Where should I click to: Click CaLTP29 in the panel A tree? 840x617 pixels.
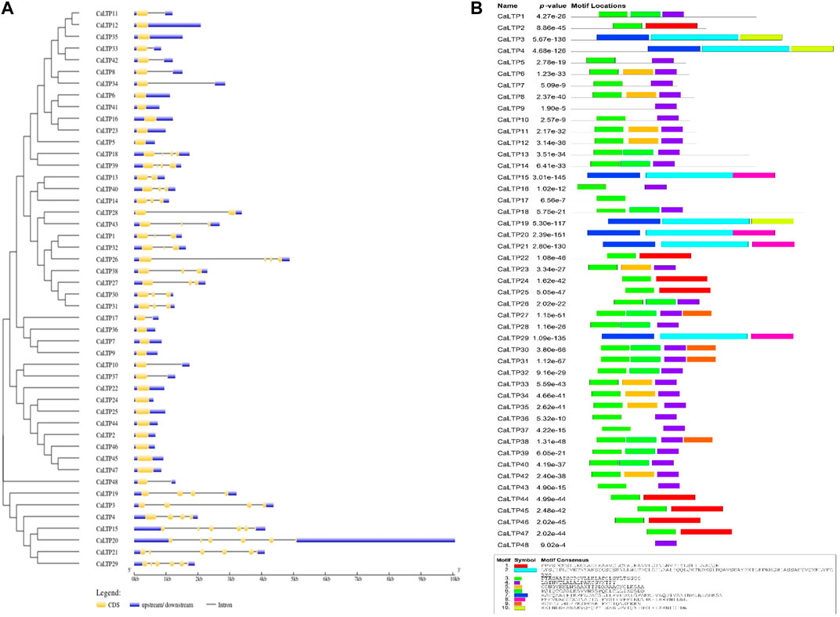tap(107, 564)
